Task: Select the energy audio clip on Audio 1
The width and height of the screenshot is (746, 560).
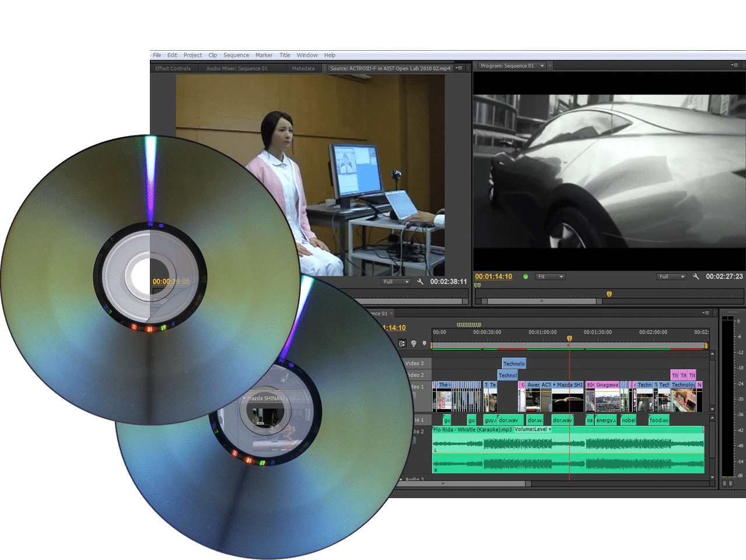Action: tap(605, 420)
